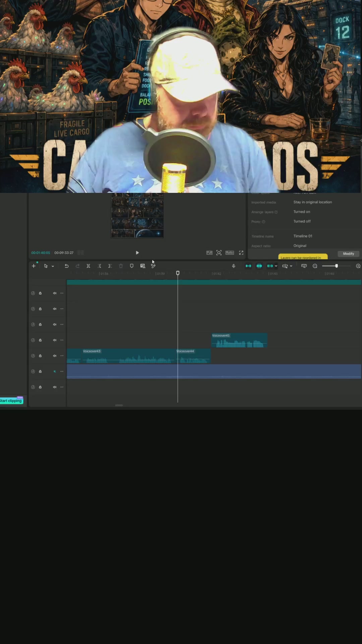Click the Delete trash icon

tap(121, 266)
